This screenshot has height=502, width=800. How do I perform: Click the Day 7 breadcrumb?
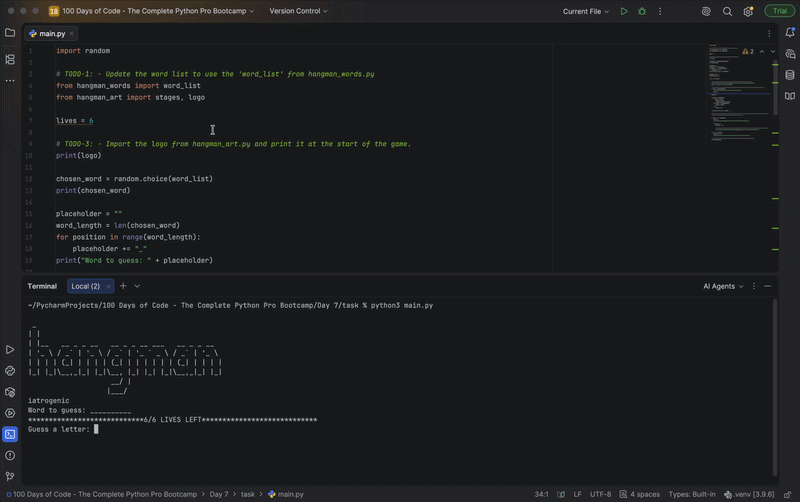219,494
